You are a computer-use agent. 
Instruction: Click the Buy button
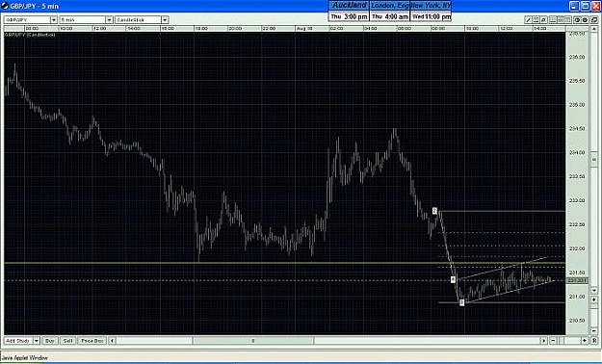coord(50,341)
